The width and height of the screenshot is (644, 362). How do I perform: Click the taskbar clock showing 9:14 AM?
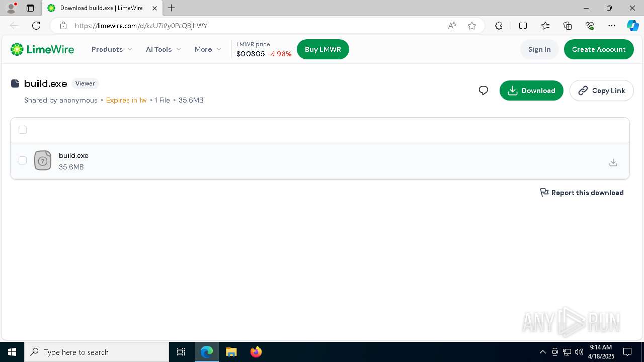(601, 352)
